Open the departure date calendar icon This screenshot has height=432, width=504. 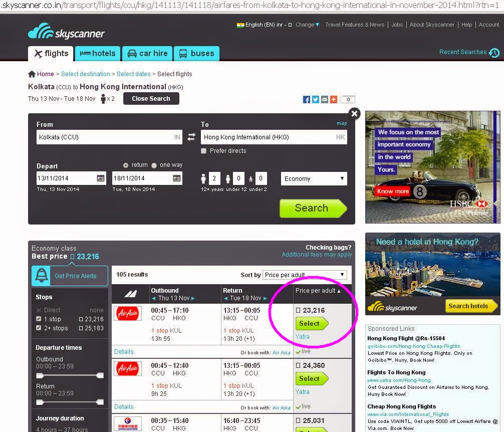[101, 178]
